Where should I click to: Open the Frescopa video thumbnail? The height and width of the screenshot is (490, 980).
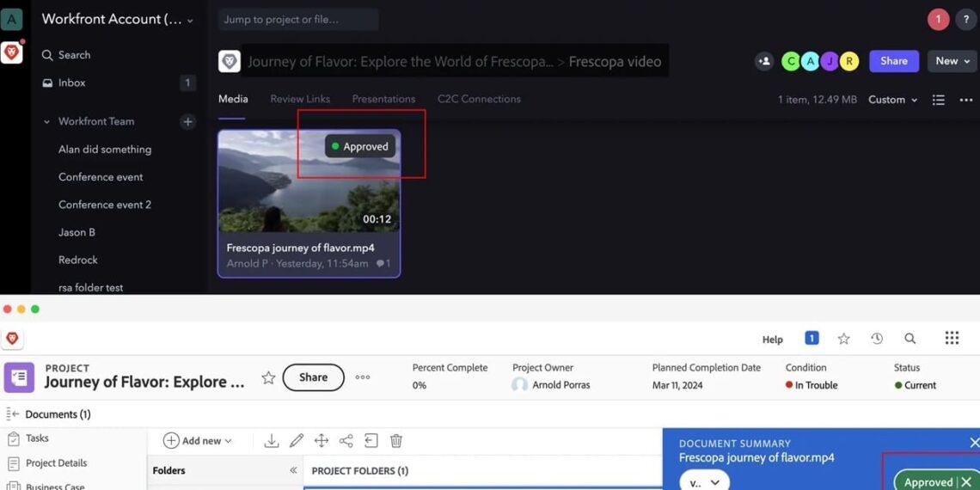tap(309, 181)
